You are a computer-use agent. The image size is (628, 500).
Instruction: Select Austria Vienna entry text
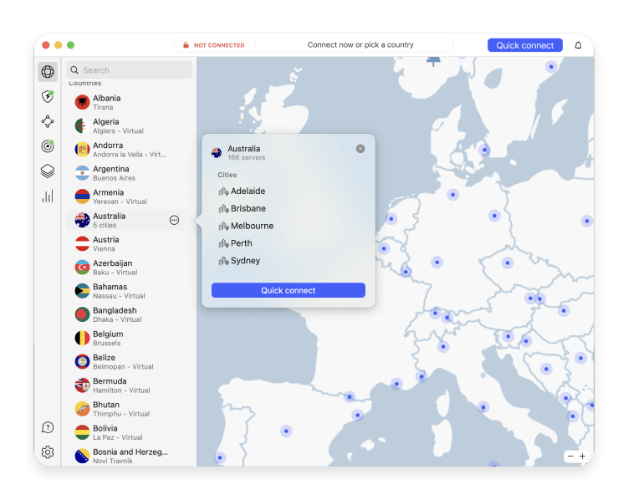[106, 244]
